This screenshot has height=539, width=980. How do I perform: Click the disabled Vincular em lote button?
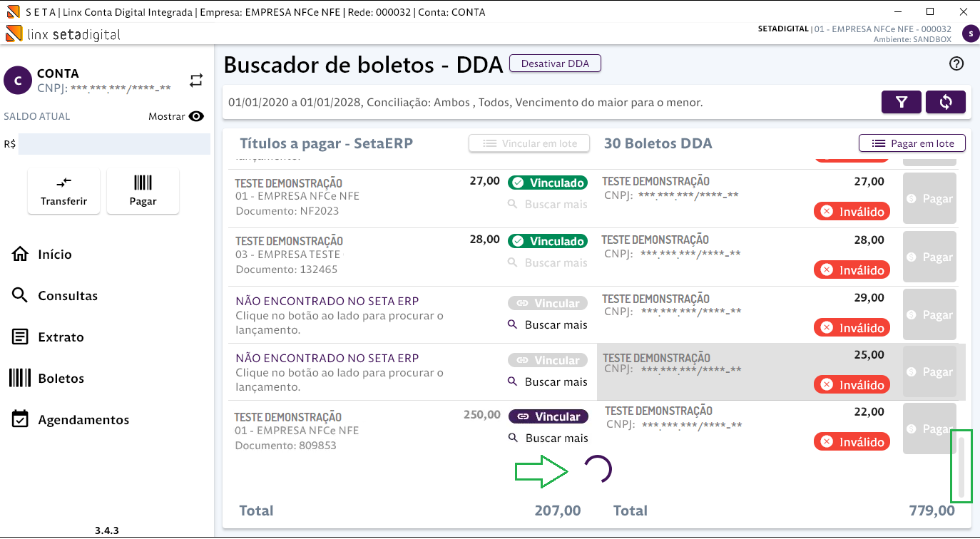(529, 143)
